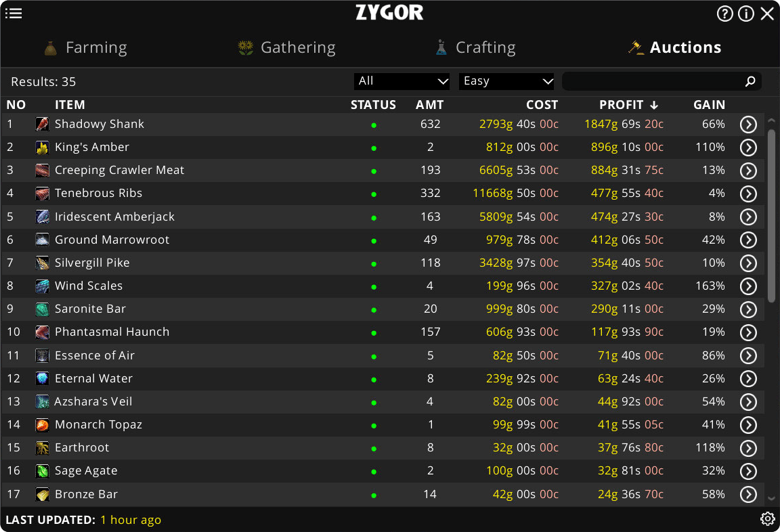Click the Tenebrous Ribs cost 11668g

pos(492,193)
